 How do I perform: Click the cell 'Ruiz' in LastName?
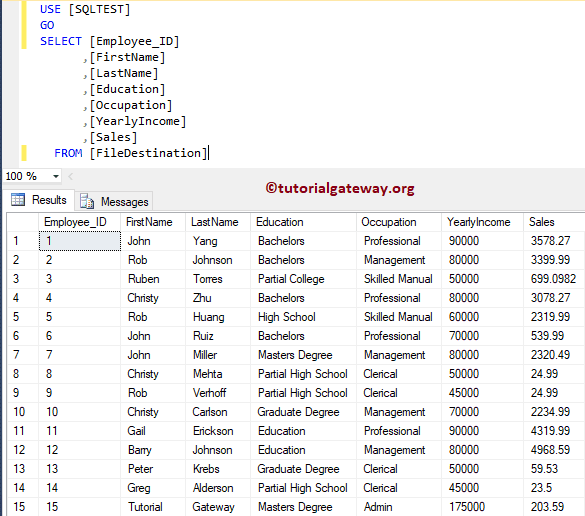coord(218,336)
